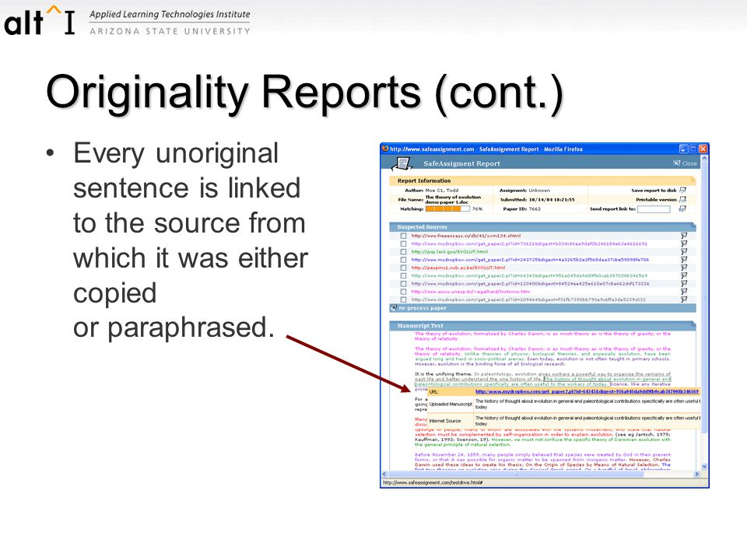Check the box for the mydropbox id=12040 source
747x560 pixels.
coord(404,284)
